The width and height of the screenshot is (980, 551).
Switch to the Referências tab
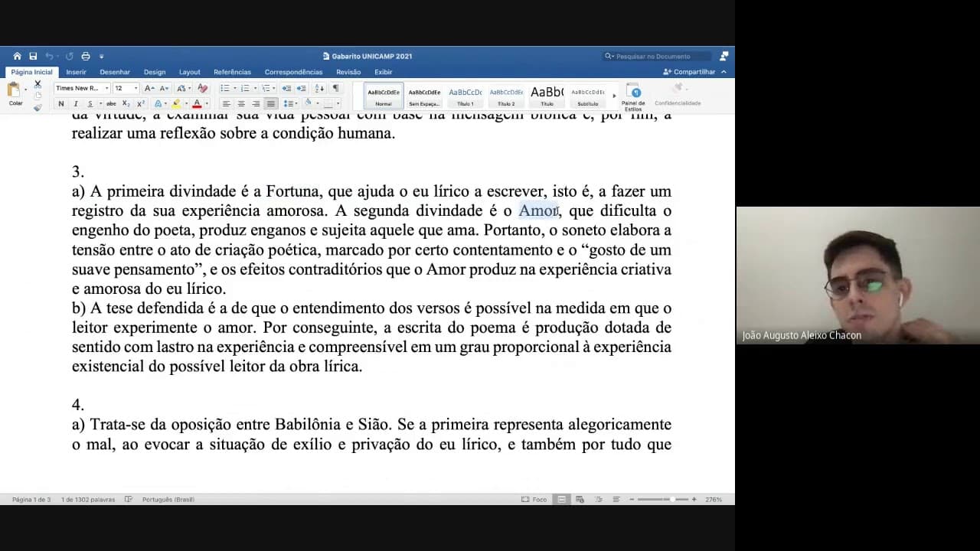(x=232, y=72)
